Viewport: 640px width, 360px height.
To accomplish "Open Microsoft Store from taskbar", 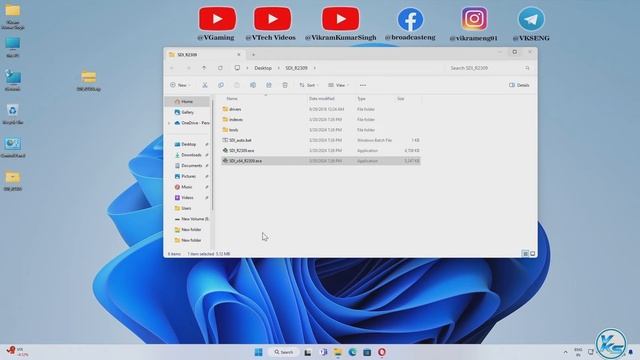I will [x=367, y=352].
